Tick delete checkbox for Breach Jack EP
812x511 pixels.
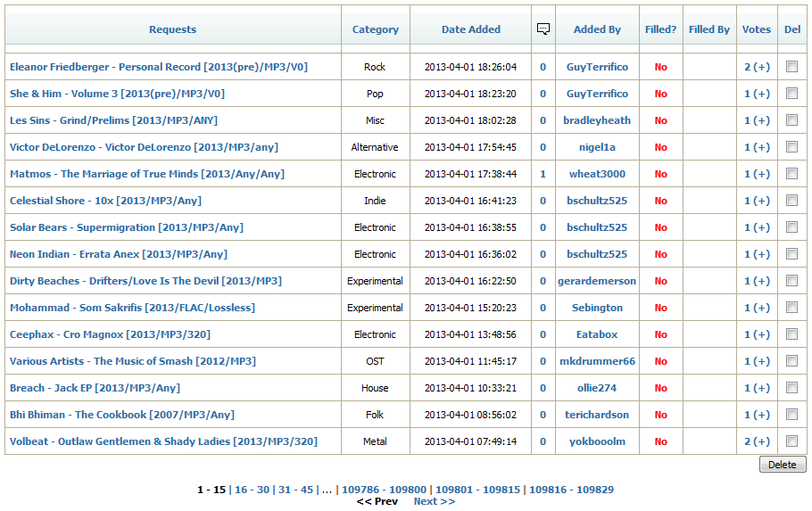point(791,388)
